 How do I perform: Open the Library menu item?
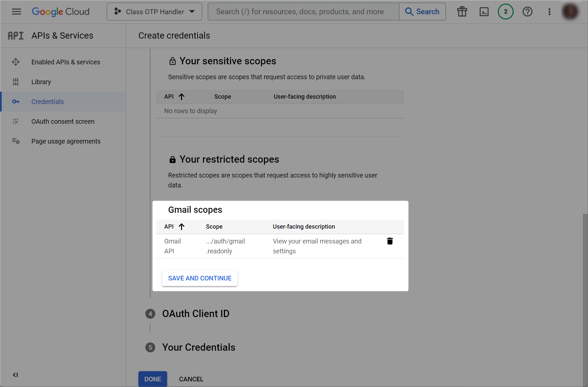click(41, 82)
